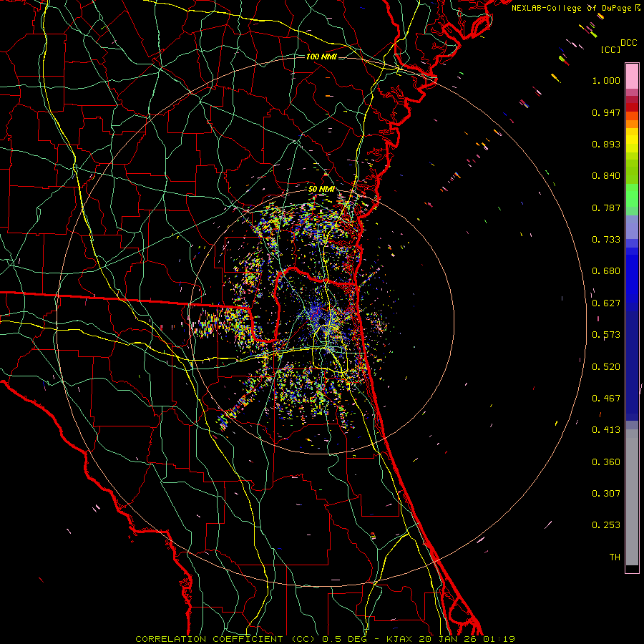Click the 0.5 DEG elevation text
The height and width of the screenshot is (644, 644).
[x=344, y=639]
